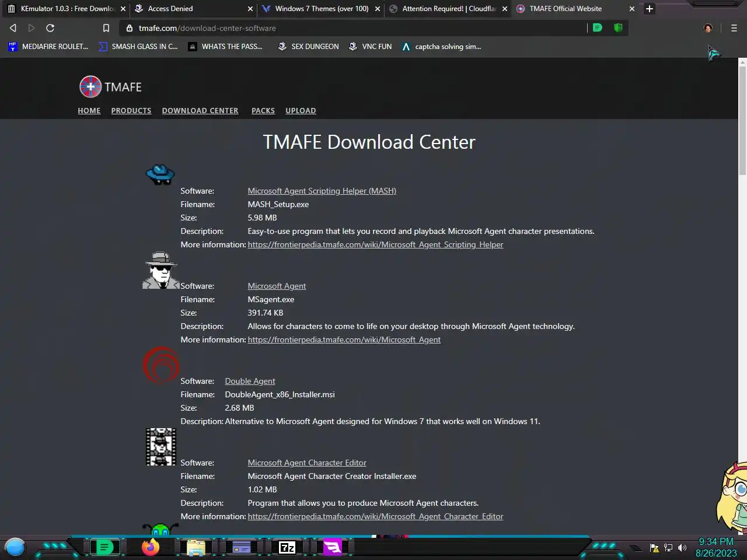Open frontierpedia Microsoft_Agent_Character_Editor wiki link
Viewport: 747px width, 560px height.
click(375, 516)
